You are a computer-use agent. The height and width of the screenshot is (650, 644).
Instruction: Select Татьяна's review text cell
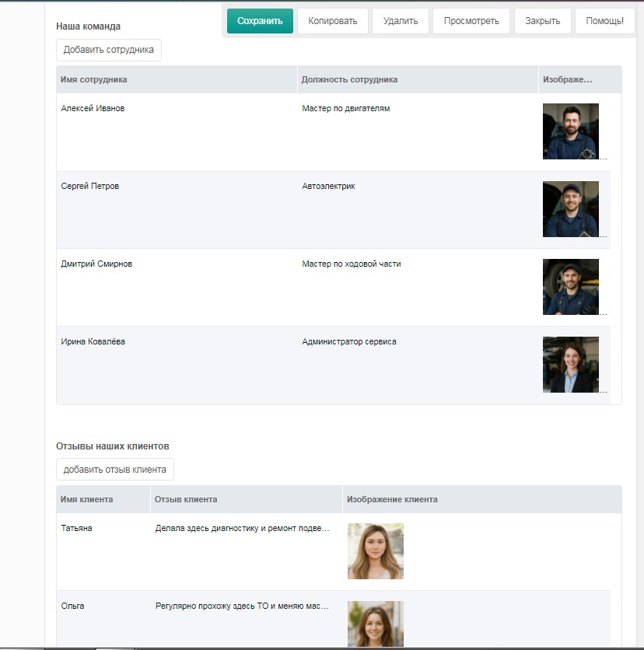[242, 529]
